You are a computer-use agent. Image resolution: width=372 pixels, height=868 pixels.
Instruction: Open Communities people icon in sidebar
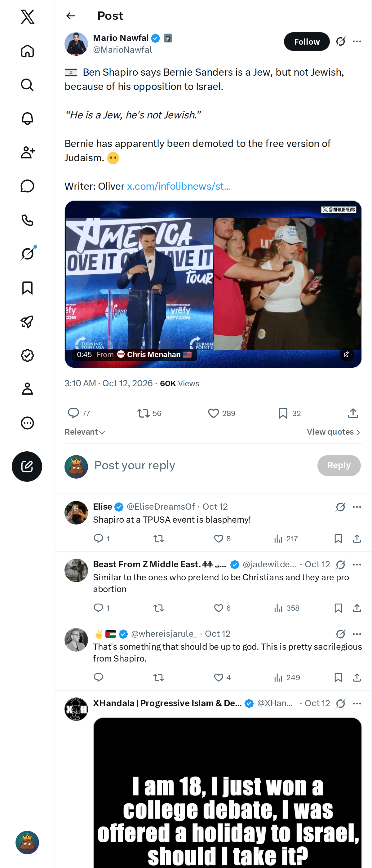pos(27,152)
